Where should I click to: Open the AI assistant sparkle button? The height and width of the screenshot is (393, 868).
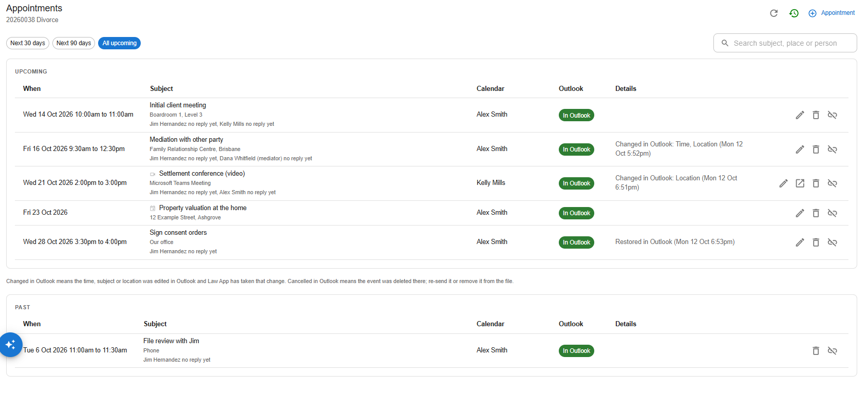[10, 345]
